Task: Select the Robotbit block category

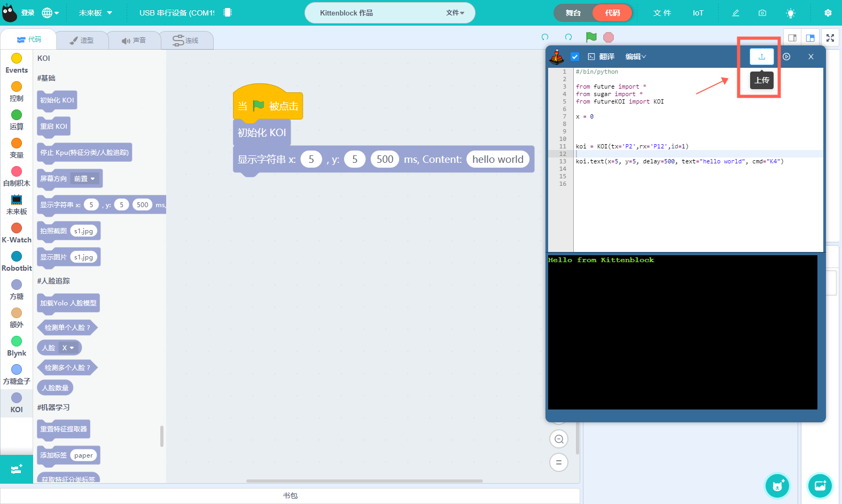Action: tap(17, 262)
